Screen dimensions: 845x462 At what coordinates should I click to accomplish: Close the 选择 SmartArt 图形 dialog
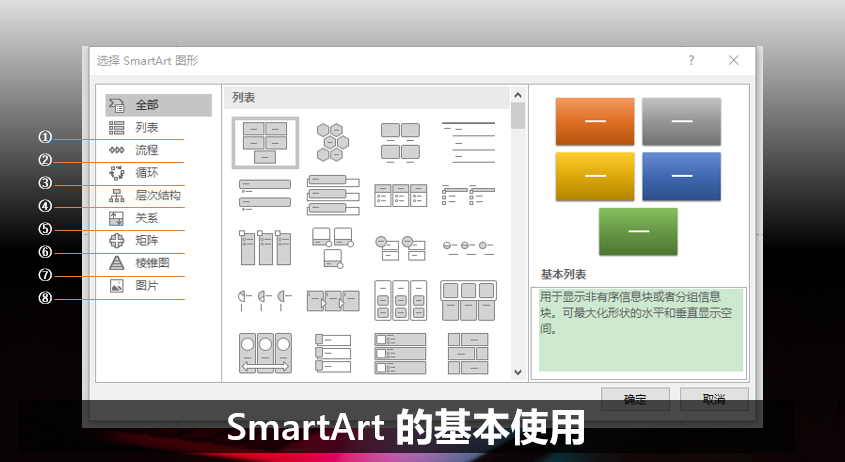click(733, 60)
